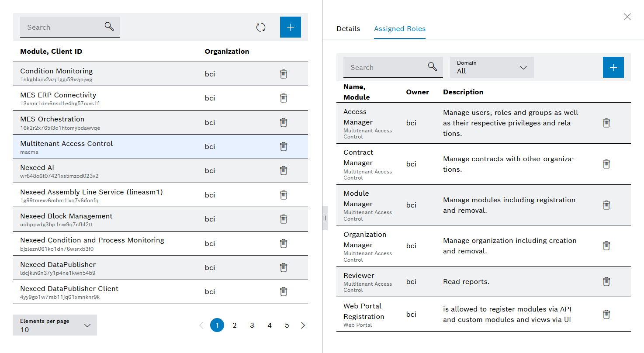644x353 pixels.
Task: Click previous page arrow
Action: click(201, 325)
